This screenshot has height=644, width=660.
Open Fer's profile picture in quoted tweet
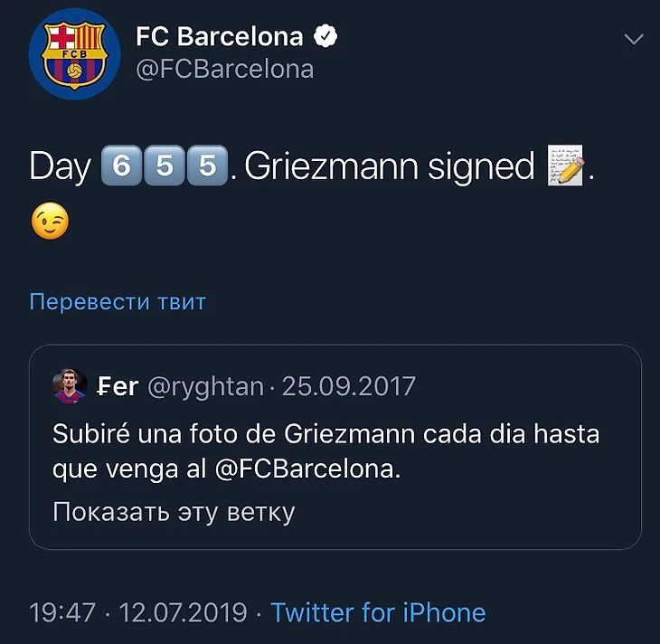coord(69,387)
